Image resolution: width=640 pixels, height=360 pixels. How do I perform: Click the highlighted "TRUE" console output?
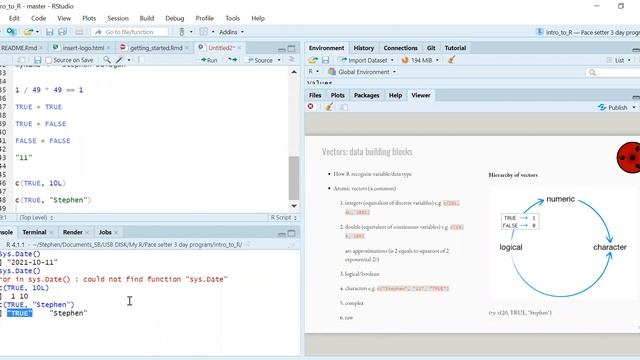pyautogui.click(x=20, y=313)
